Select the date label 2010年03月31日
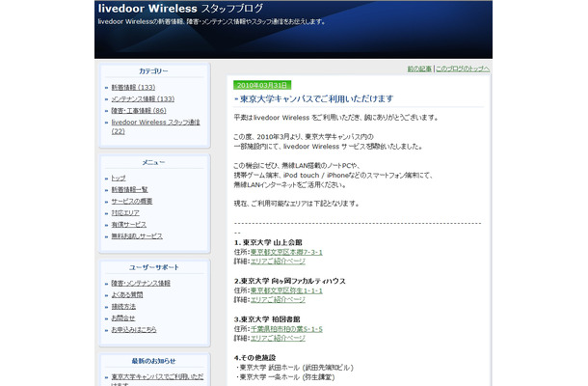The height and width of the screenshot is (386, 588). coord(262,86)
